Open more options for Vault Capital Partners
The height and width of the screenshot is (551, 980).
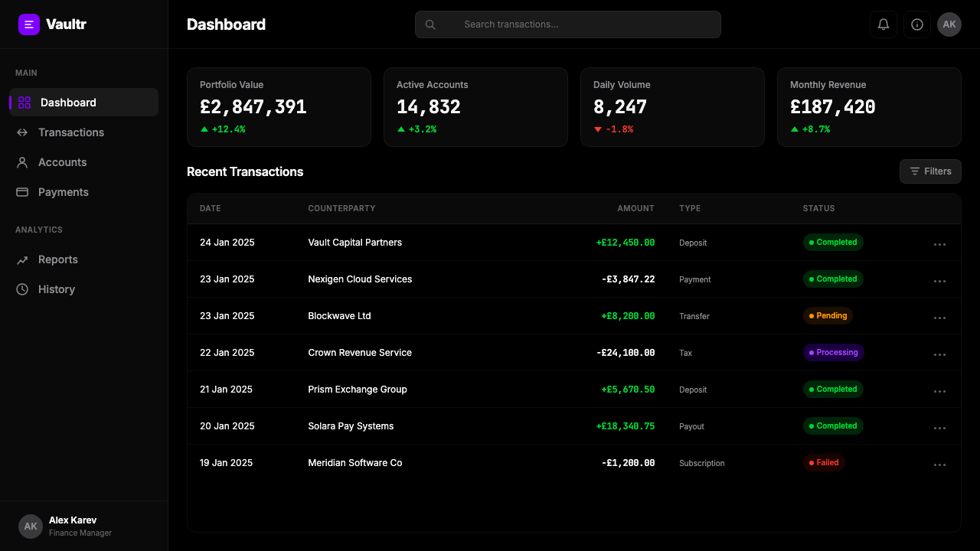point(940,244)
